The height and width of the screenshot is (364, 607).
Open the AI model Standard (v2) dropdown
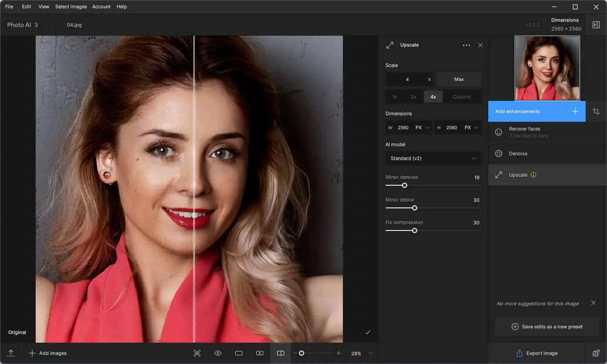coord(433,158)
